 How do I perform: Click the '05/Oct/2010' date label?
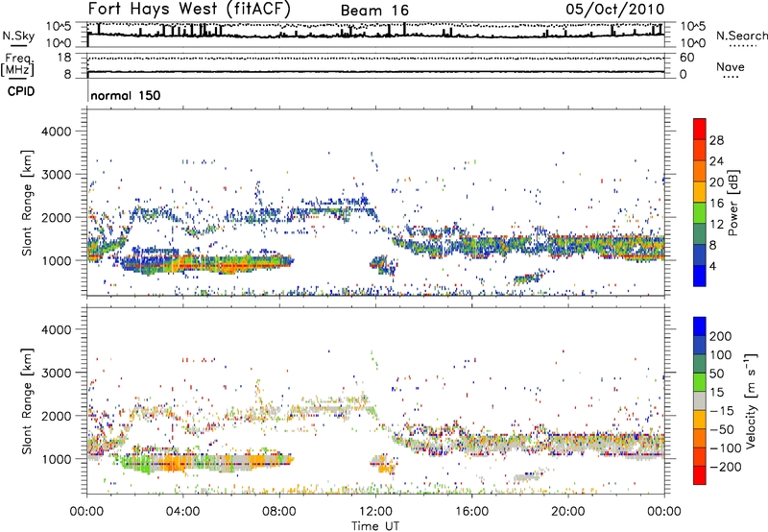pyautogui.click(x=615, y=9)
